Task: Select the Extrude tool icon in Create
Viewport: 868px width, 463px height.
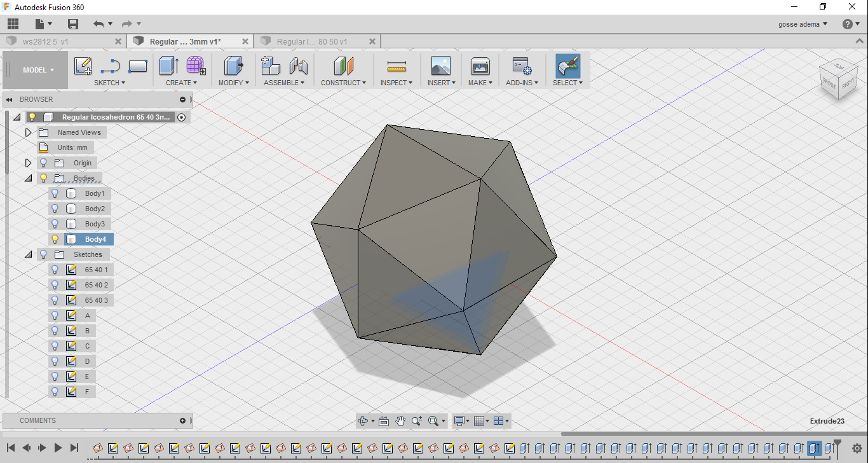Action: 168,66
